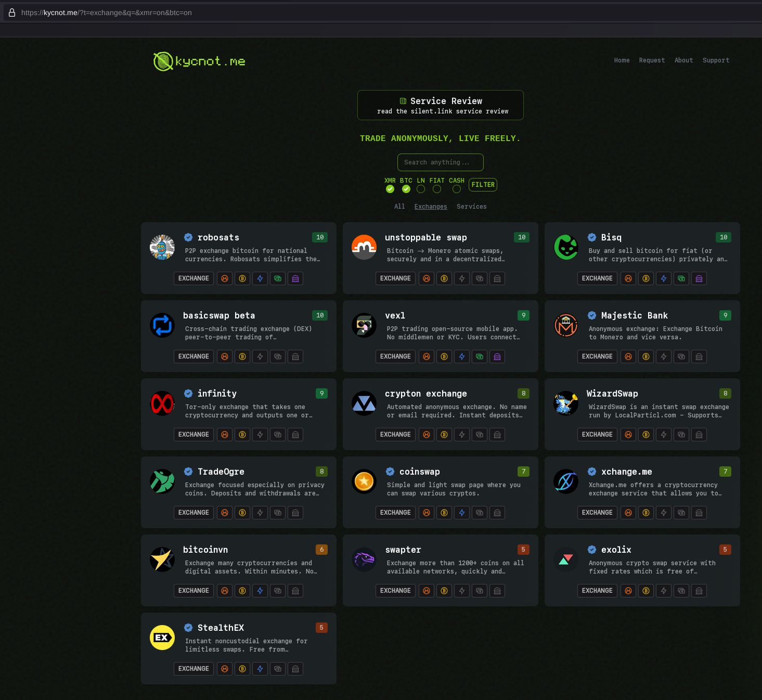Select the Exchanges tab
Screen dimensions: 762x700
tap(431, 207)
